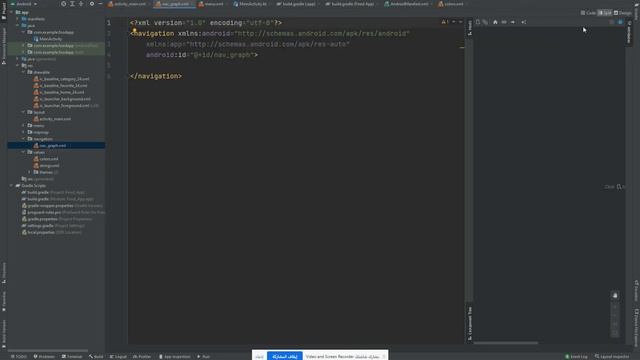The height and width of the screenshot is (360, 640).
Task: Click the horizontal scrollbar of navigation design surface
Action: [x=505, y=343]
